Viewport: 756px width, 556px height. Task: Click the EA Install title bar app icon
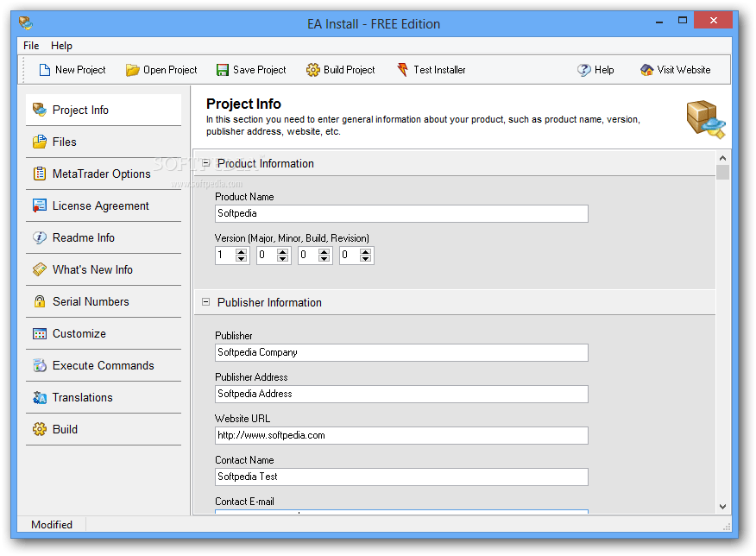pyautogui.click(x=26, y=23)
